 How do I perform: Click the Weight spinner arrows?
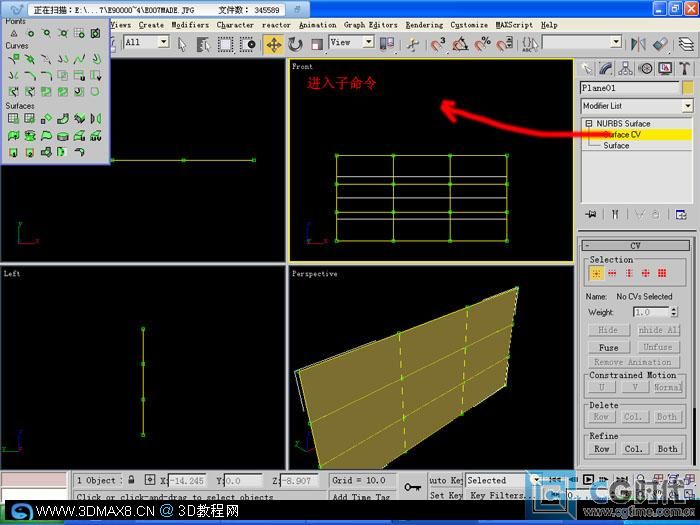point(674,312)
